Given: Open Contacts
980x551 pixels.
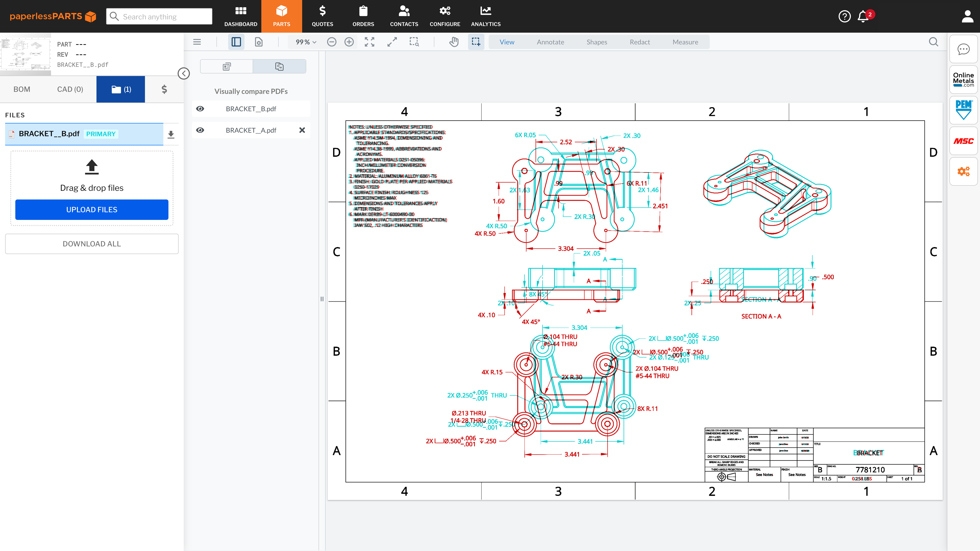Looking at the screenshot, I should click(x=404, y=16).
